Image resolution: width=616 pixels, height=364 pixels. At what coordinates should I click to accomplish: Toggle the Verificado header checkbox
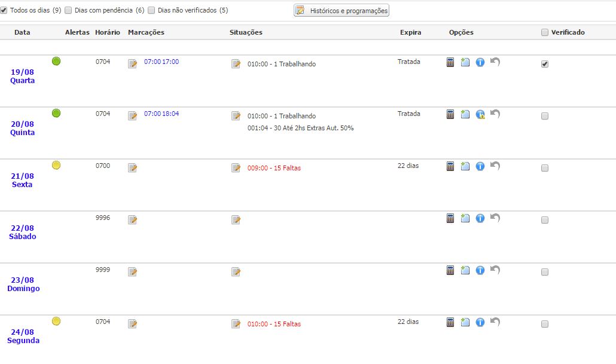coord(544,32)
